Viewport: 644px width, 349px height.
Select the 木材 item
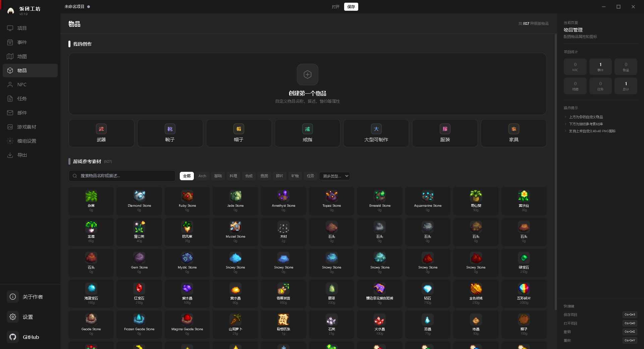[x=283, y=232]
